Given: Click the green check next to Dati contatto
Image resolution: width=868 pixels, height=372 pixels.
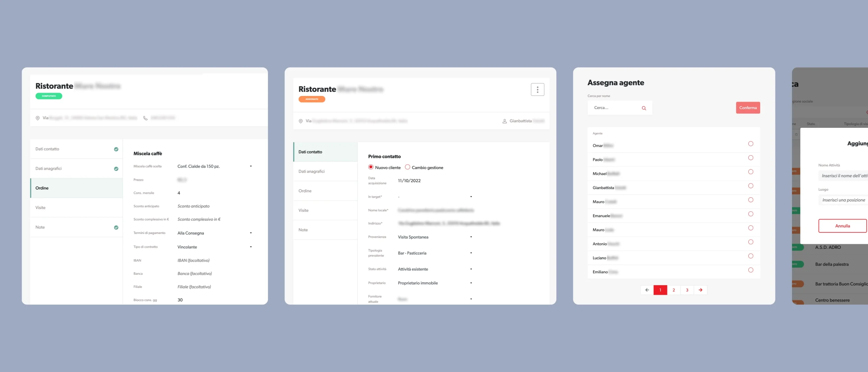Looking at the screenshot, I should [116, 149].
